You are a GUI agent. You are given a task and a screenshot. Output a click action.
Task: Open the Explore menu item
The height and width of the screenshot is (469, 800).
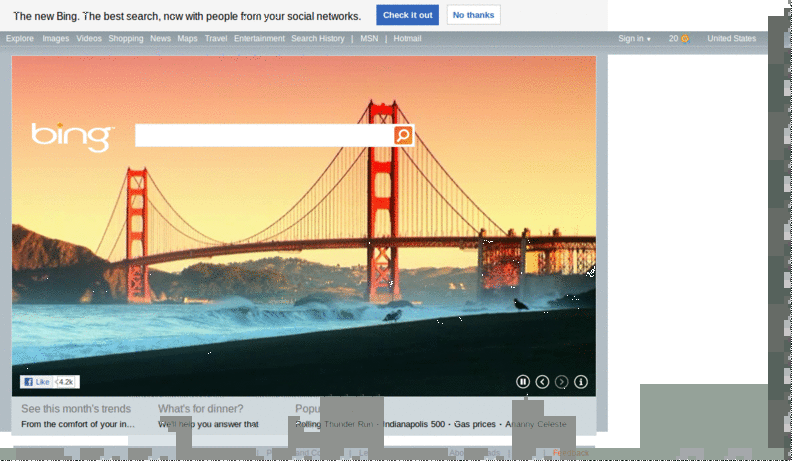20,39
